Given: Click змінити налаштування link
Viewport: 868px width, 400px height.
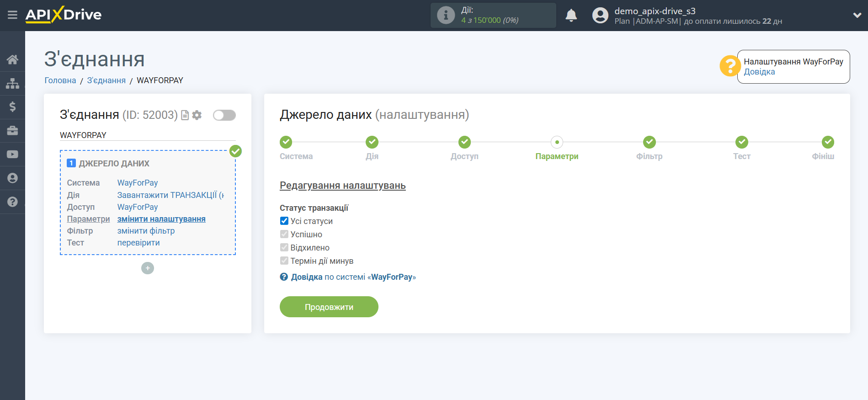Looking at the screenshot, I should pyautogui.click(x=161, y=219).
